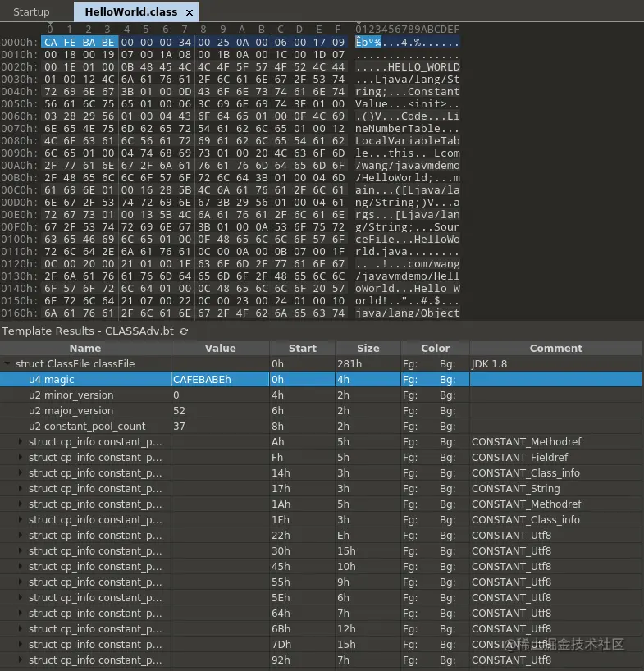Click the 0160h row address
This screenshot has height=671, width=644.
pyautogui.click(x=19, y=313)
